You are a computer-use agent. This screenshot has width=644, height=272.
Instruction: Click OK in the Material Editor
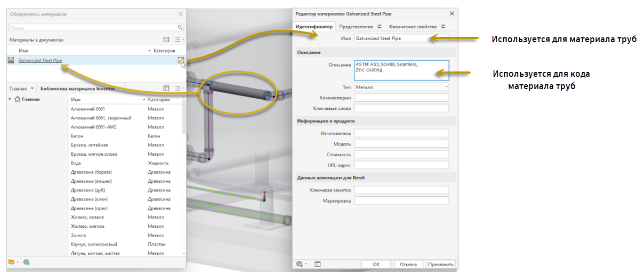tap(376, 264)
